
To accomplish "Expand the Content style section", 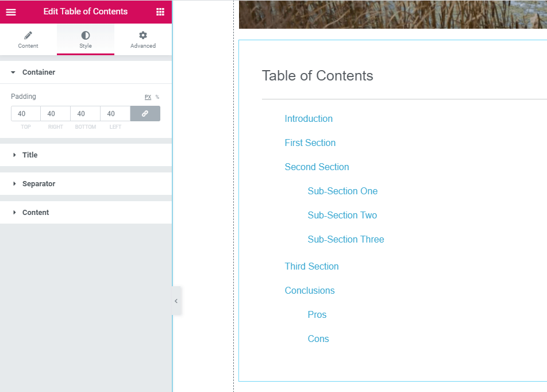I will coord(36,213).
